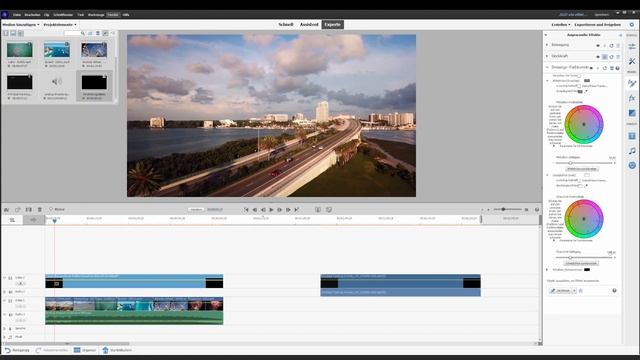Viewport: 640px width, 360px height.
Task: Reset the Deckkraft effect with its circular arrow
Action: coord(611,56)
